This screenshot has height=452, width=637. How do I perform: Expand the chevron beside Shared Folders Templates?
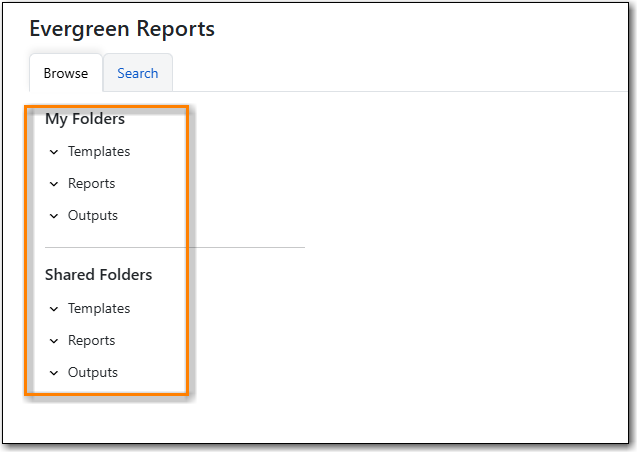point(54,309)
